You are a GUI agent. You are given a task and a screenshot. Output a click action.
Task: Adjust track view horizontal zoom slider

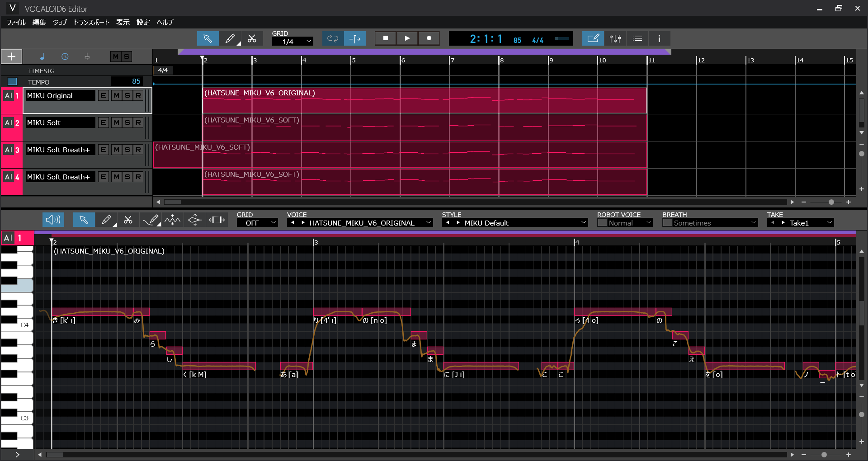[831, 202]
